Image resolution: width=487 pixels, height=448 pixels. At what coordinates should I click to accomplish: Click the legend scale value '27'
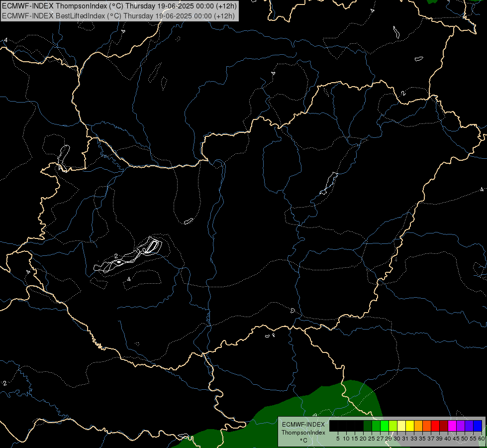point(380,439)
